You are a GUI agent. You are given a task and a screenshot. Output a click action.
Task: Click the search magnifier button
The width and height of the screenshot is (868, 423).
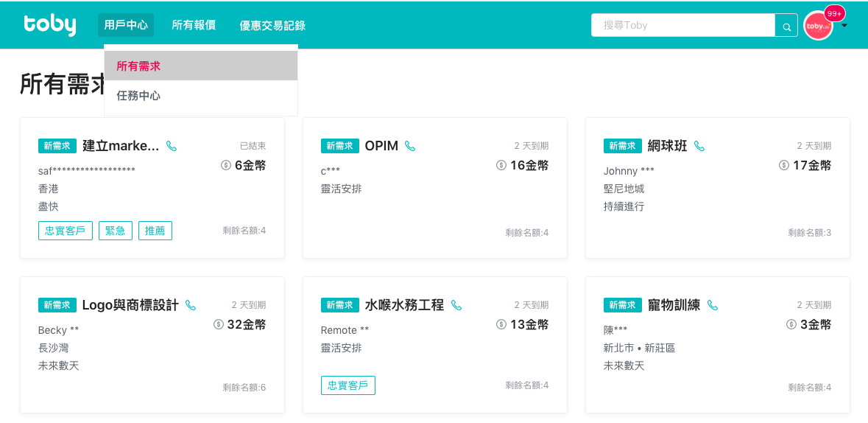click(x=786, y=26)
